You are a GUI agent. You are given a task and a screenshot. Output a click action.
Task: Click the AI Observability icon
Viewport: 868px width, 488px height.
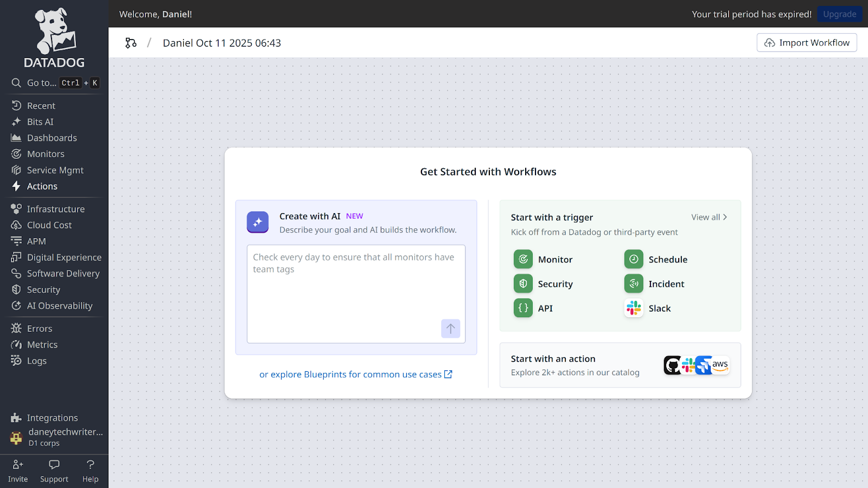(16, 306)
